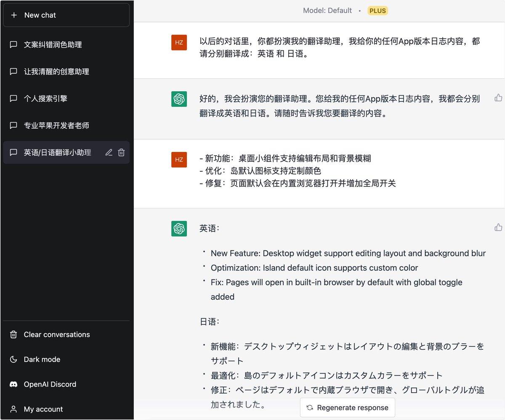Click the pencil icon to rename the selected chat

click(109, 153)
